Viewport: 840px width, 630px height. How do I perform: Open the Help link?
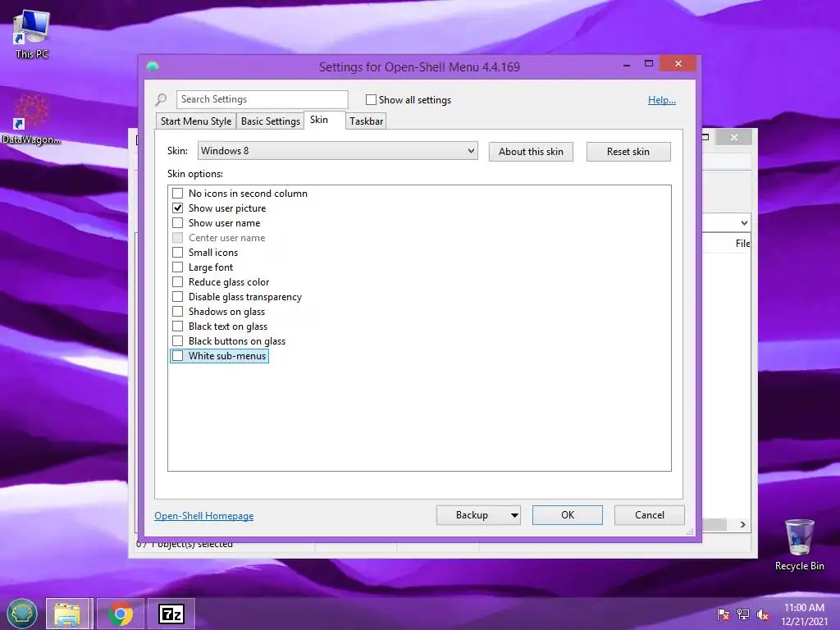click(x=662, y=99)
